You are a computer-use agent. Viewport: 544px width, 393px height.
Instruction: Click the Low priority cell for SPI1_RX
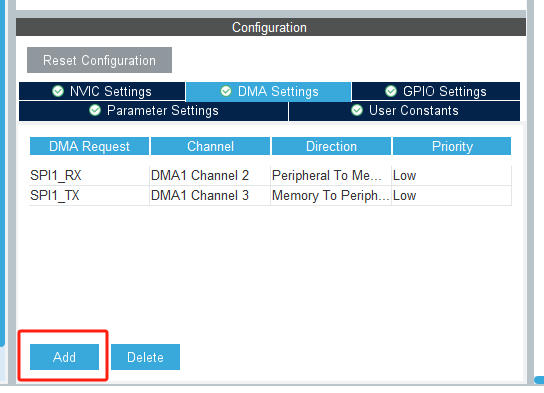coord(451,176)
